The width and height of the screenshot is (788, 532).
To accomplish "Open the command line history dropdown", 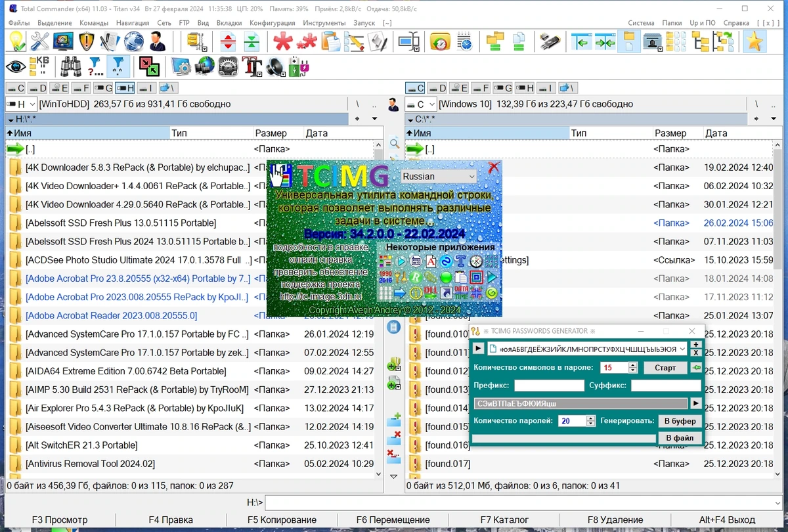I will click(x=778, y=502).
